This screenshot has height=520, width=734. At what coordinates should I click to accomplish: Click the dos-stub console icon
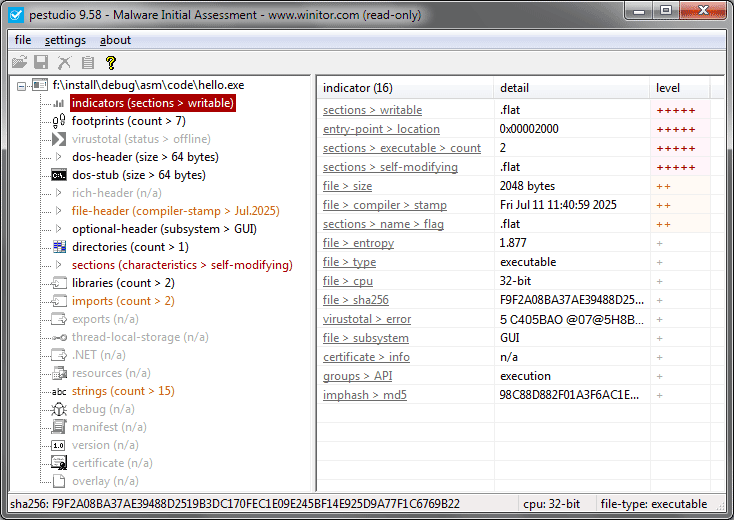tap(59, 175)
